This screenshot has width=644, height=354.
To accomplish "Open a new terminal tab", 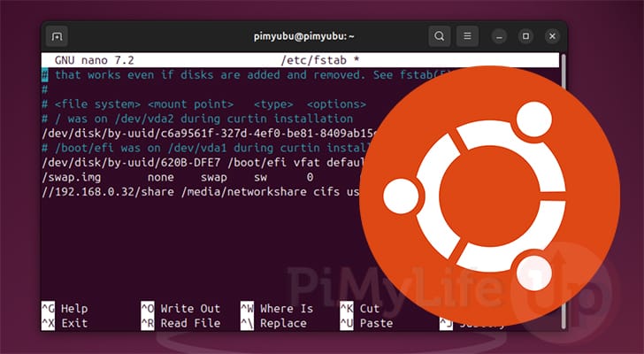I will coord(57,36).
